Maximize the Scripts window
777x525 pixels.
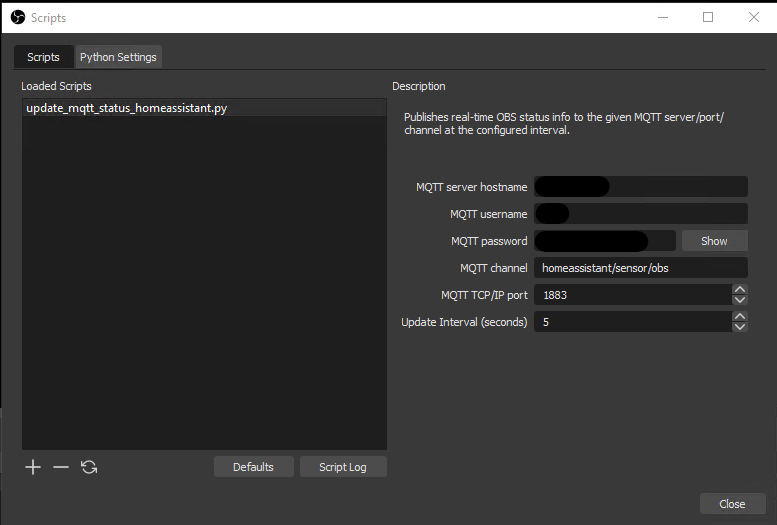pyautogui.click(x=708, y=17)
